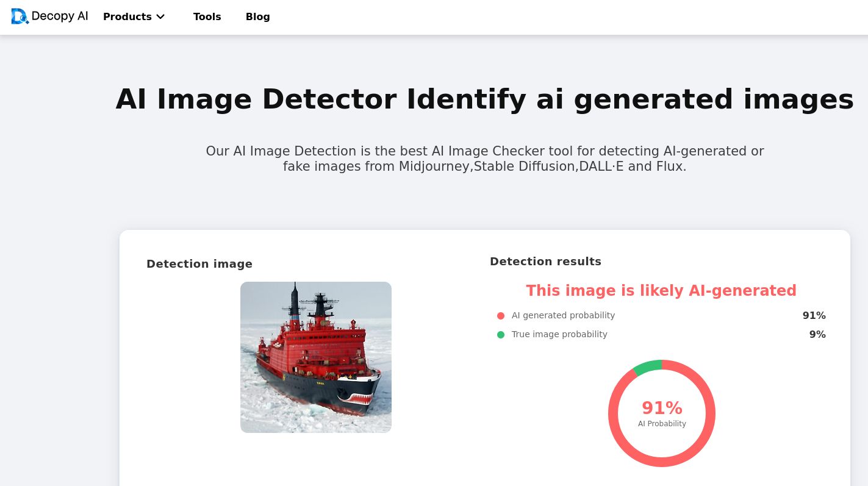Image resolution: width=868 pixels, height=486 pixels.
Task: Click the heading This image is likely AI-generated
Action: pos(661,291)
